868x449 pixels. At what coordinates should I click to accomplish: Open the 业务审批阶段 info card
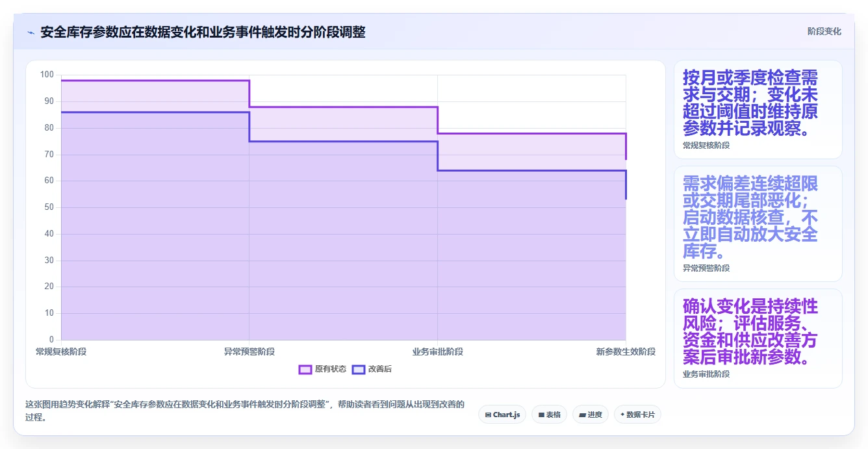[758, 339]
